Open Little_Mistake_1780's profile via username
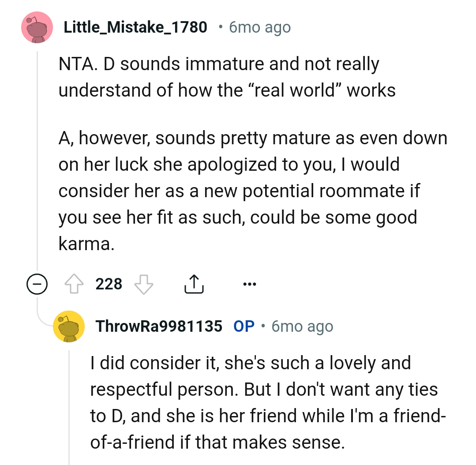The image size is (476, 465). [135, 27]
